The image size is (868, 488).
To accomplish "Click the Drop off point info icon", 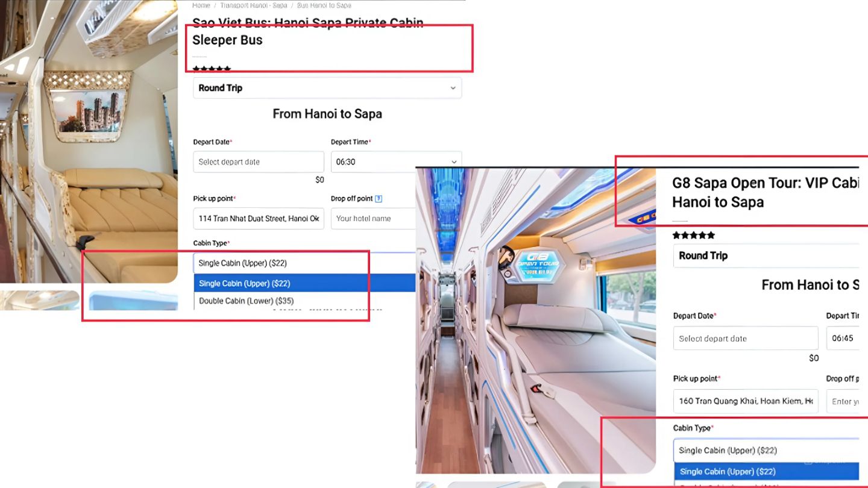I will coord(379,199).
